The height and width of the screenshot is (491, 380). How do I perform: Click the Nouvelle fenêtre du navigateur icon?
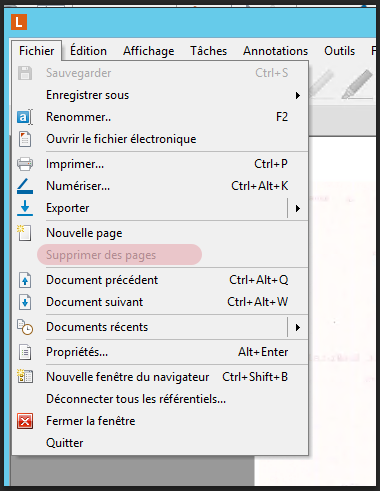[25, 377]
